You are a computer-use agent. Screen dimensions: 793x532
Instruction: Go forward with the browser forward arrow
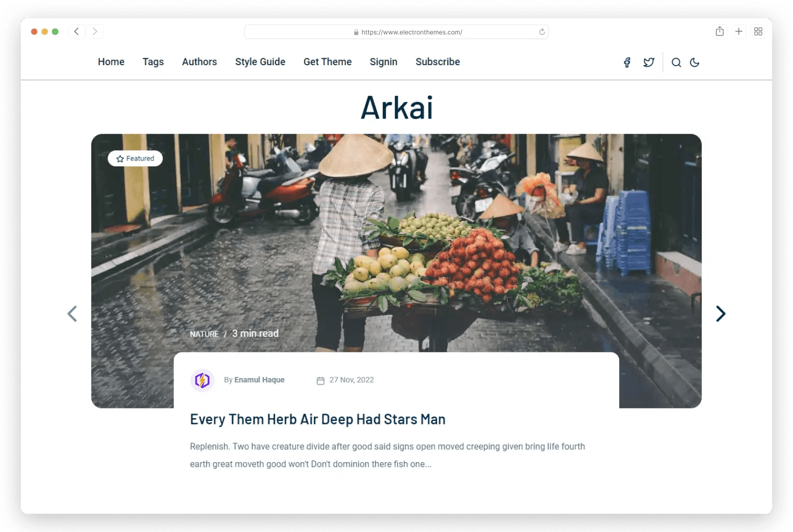(x=94, y=31)
